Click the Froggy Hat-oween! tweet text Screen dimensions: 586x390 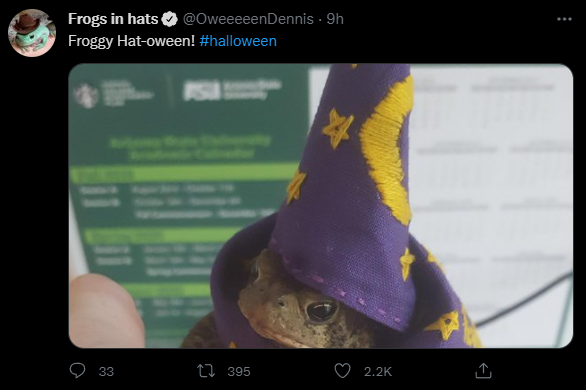(132, 41)
